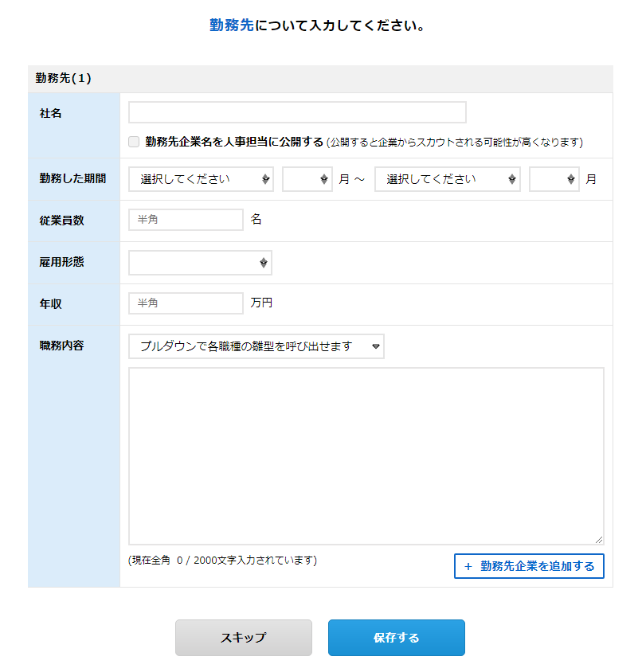
Task: Click the plus icon on add-employer button
Action: tap(468, 567)
